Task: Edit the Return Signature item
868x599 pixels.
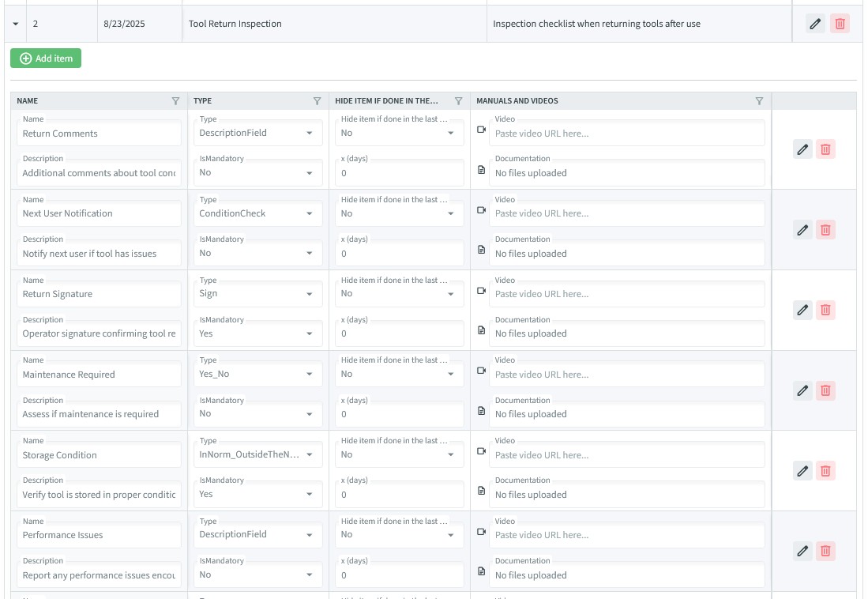Action: (x=802, y=310)
